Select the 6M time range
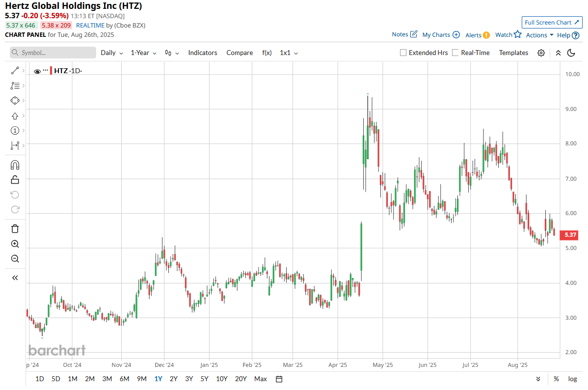 pyautogui.click(x=125, y=379)
